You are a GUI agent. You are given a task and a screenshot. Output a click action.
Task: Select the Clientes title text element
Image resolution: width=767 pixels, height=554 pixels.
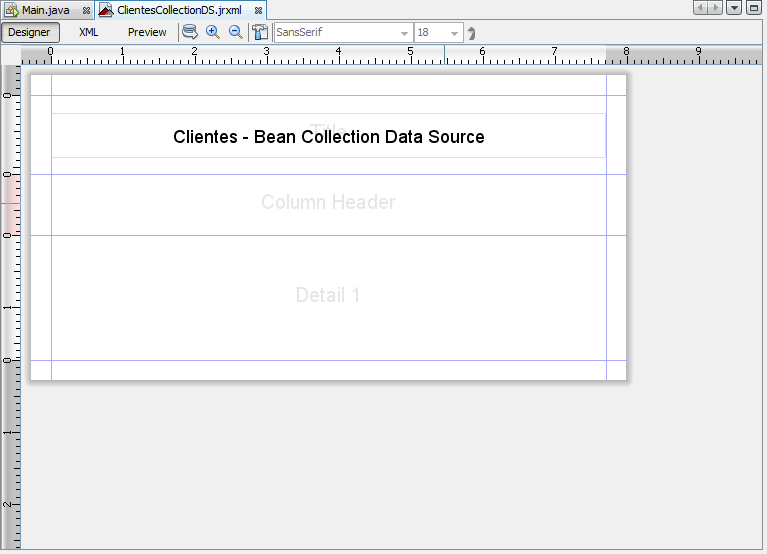click(x=328, y=137)
